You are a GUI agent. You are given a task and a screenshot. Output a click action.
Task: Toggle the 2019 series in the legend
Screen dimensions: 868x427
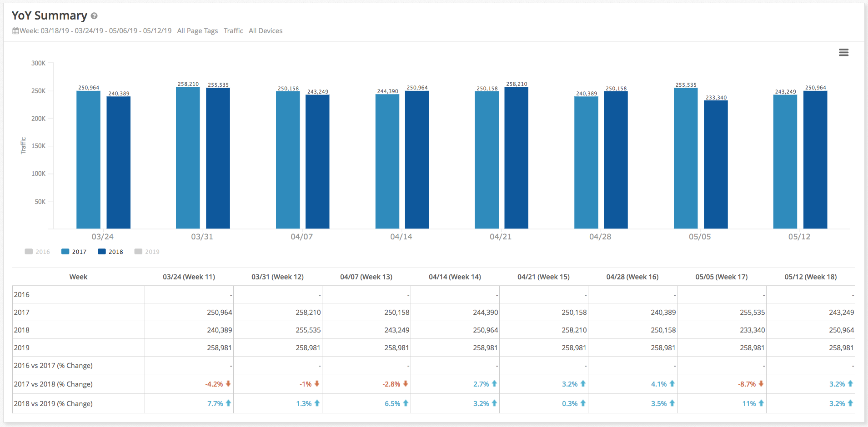point(147,252)
